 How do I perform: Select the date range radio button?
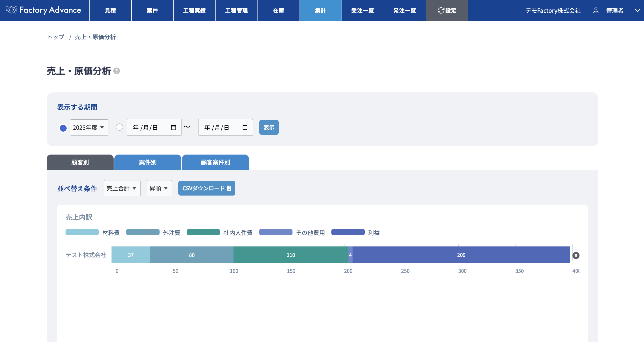coord(119,127)
